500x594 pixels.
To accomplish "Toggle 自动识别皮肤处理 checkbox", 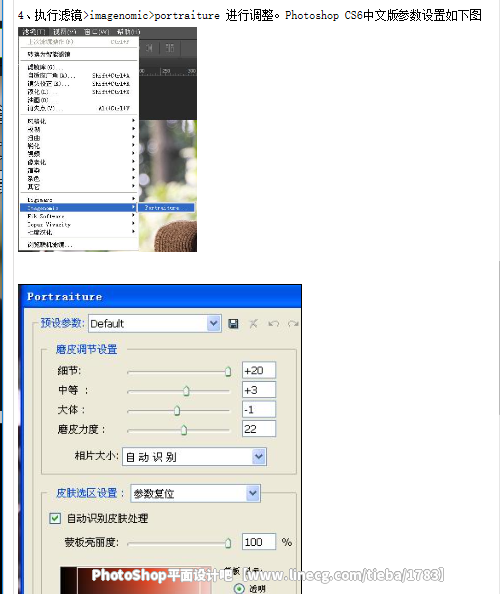I will point(55,518).
